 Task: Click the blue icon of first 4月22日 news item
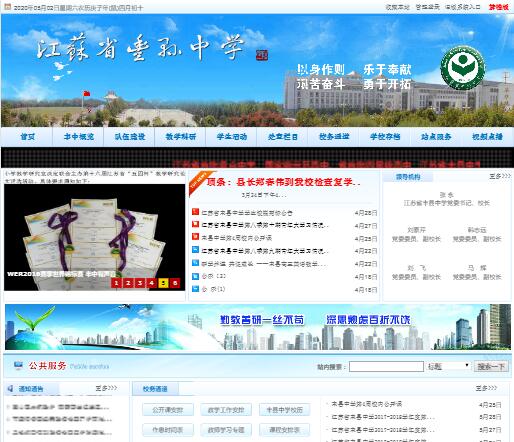click(x=195, y=250)
